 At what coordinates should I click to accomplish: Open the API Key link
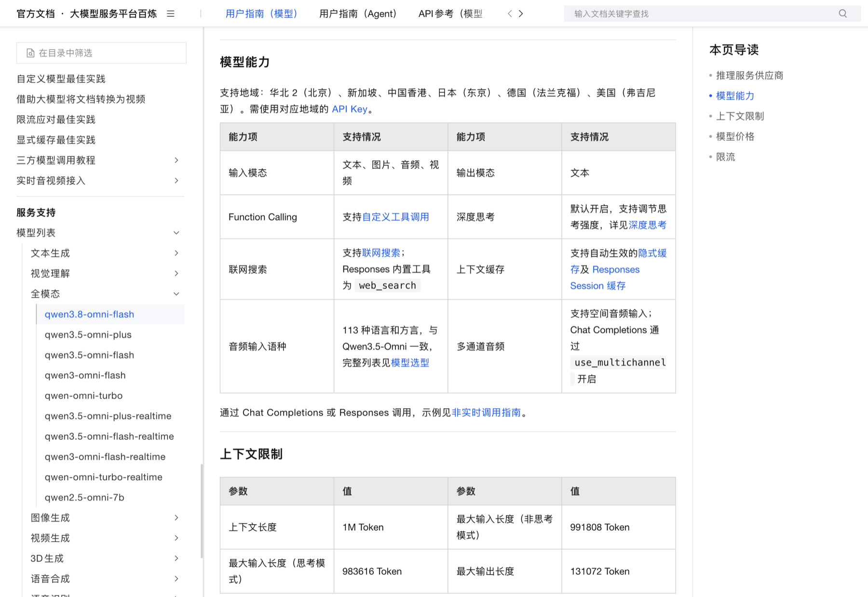click(350, 109)
